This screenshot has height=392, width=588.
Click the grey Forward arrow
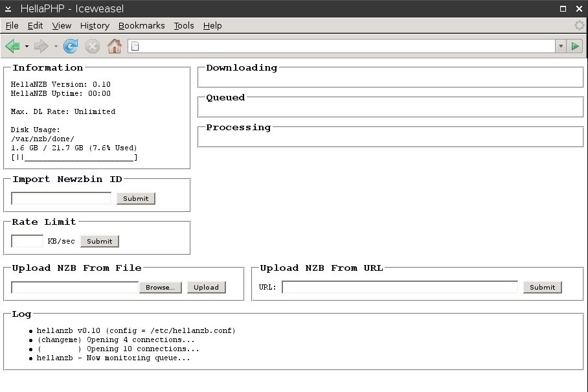[x=41, y=46]
